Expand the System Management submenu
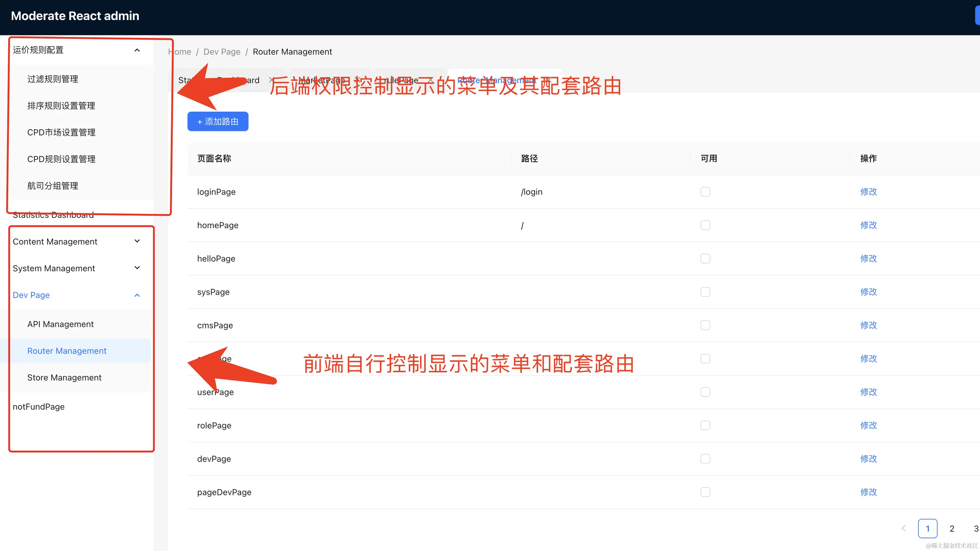This screenshot has height=551, width=980. (137, 268)
